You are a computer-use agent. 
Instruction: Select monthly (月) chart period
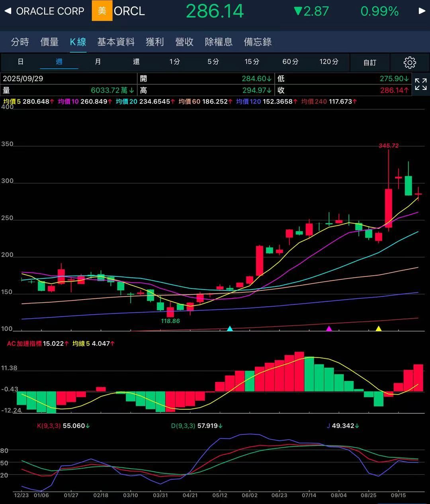pyautogui.click(x=98, y=62)
